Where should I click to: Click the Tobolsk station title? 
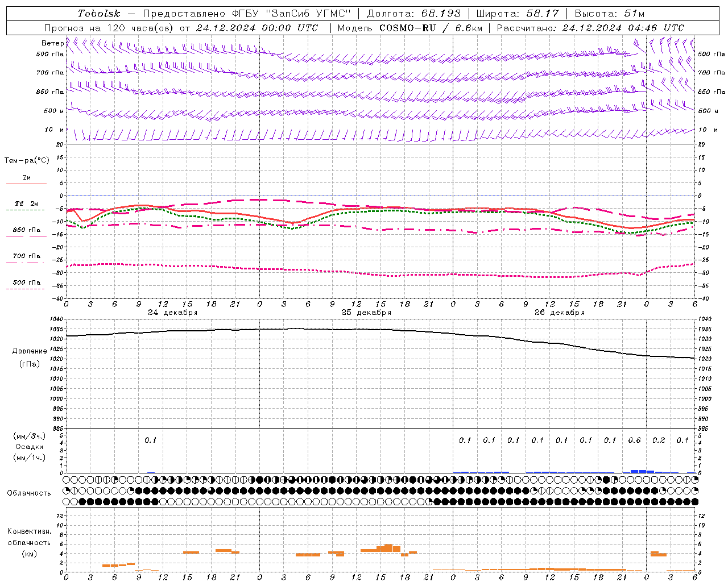click(99, 14)
